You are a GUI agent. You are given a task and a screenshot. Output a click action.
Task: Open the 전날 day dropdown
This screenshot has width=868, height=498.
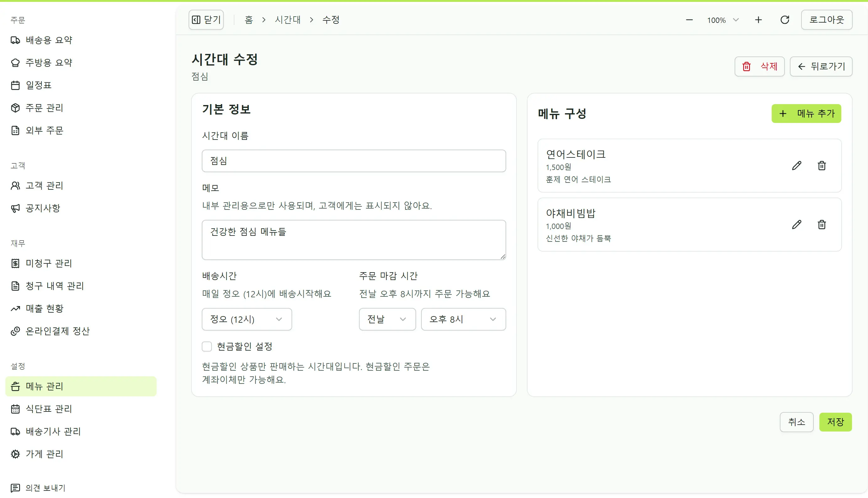[387, 319]
